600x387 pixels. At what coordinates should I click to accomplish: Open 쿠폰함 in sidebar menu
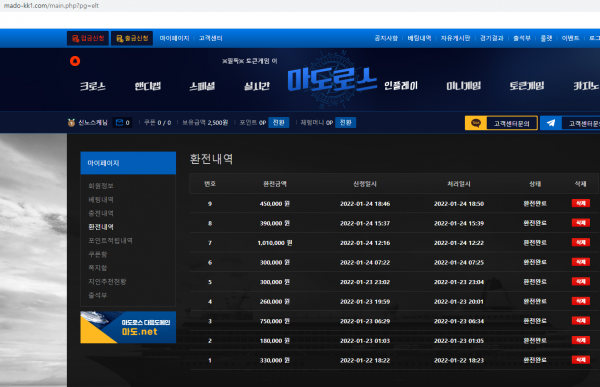point(98,254)
